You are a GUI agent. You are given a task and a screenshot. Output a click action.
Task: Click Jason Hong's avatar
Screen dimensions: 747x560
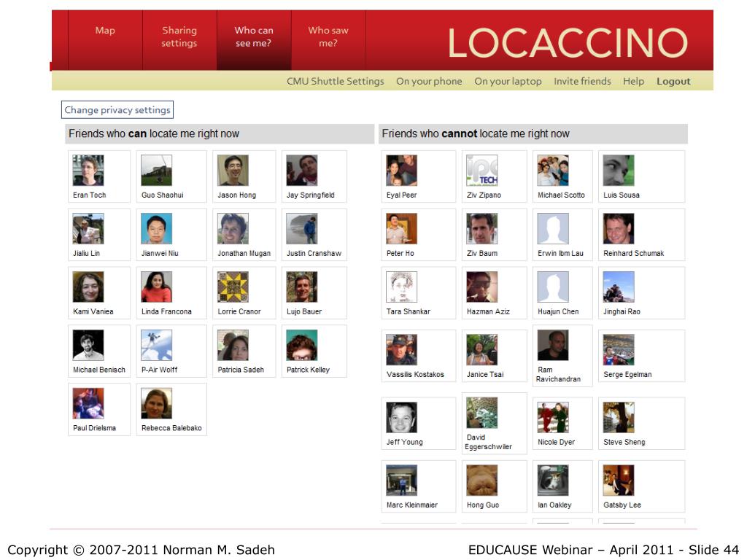(x=233, y=170)
